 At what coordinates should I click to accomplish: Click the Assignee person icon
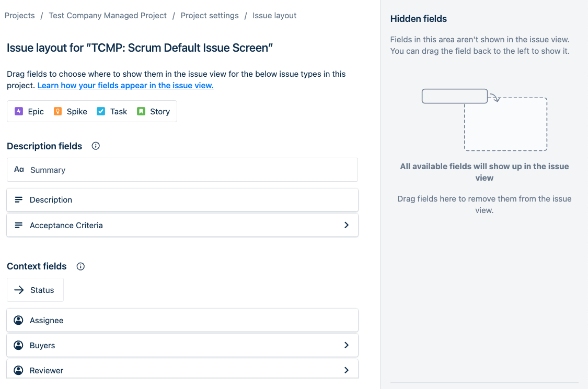pos(18,321)
